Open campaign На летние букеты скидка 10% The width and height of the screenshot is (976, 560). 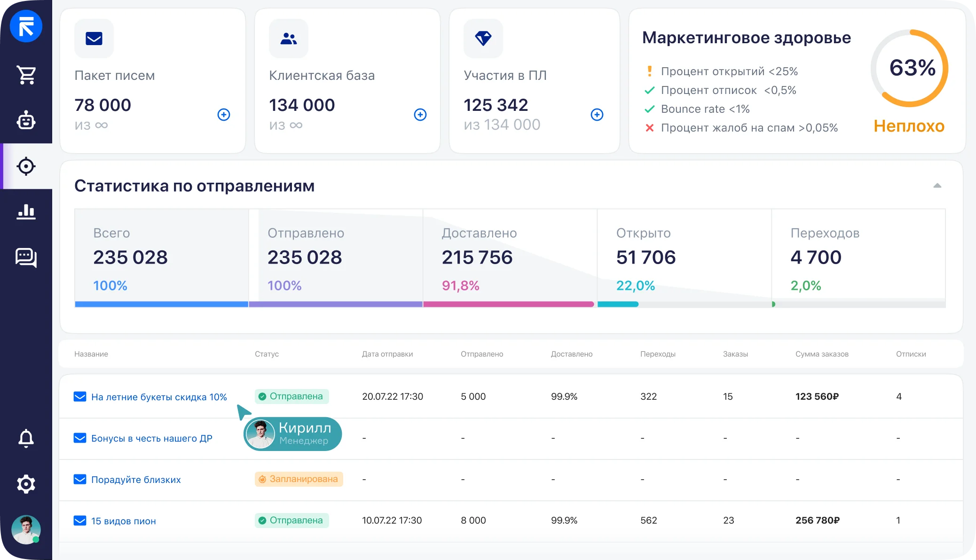(159, 396)
